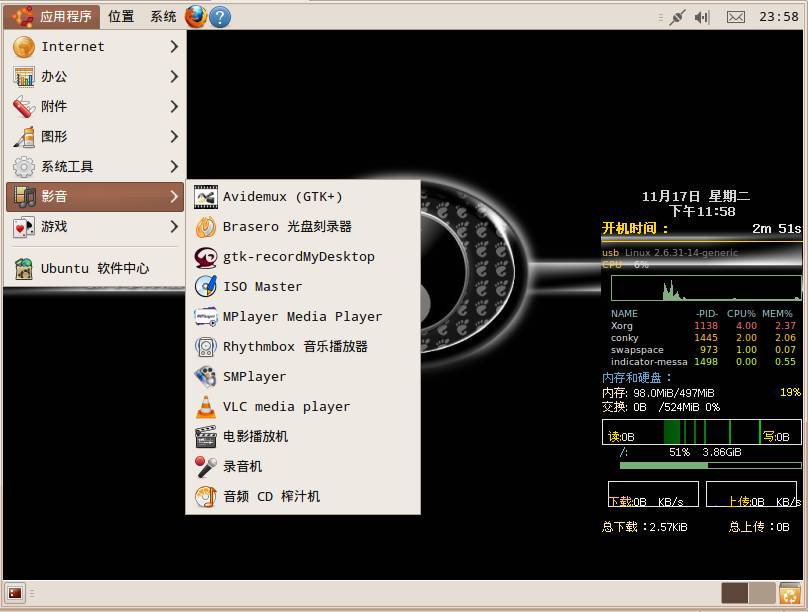Screen dimensions: 808x612
Task: Open the 位置 menu
Action: (121, 16)
